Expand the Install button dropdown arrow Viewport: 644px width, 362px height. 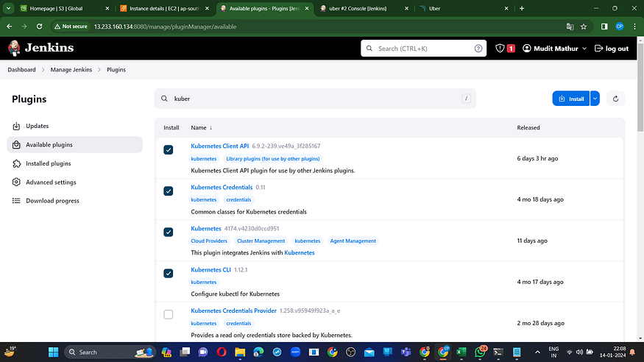click(x=595, y=99)
